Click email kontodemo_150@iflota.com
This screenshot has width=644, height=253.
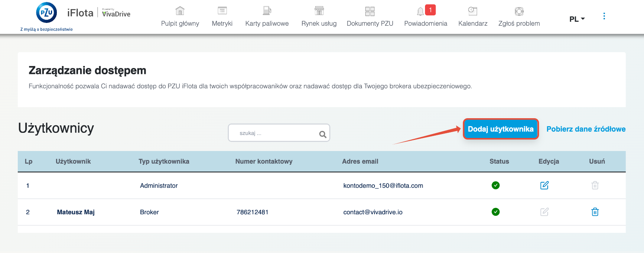click(383, 185)
